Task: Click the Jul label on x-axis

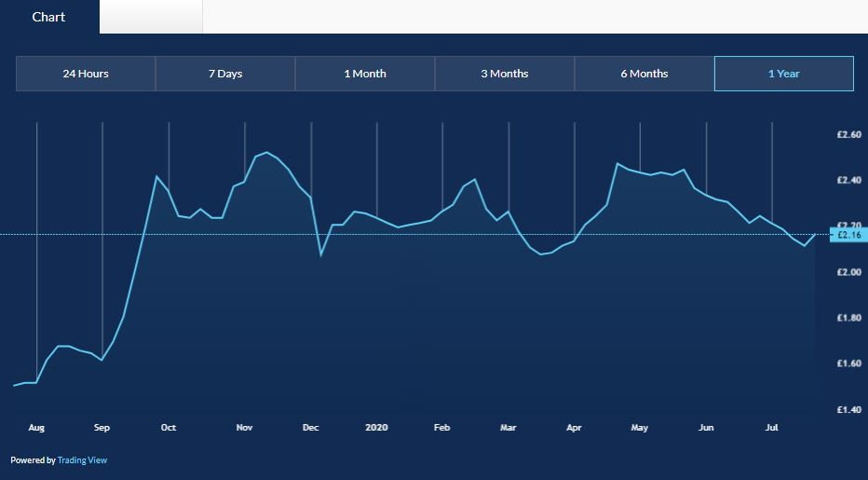Action: 772,428
